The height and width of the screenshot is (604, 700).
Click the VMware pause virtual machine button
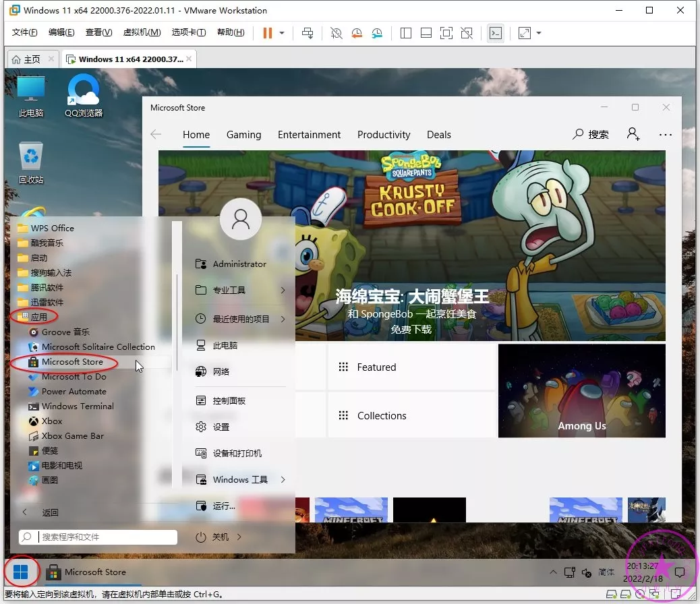click(268, 33)
